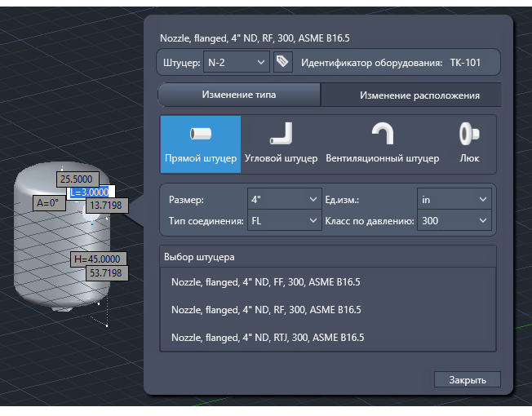Click the nozzle description title at top
Viewport: 532px width, 416px height.
pyautogui.click(x=255, y=38)
